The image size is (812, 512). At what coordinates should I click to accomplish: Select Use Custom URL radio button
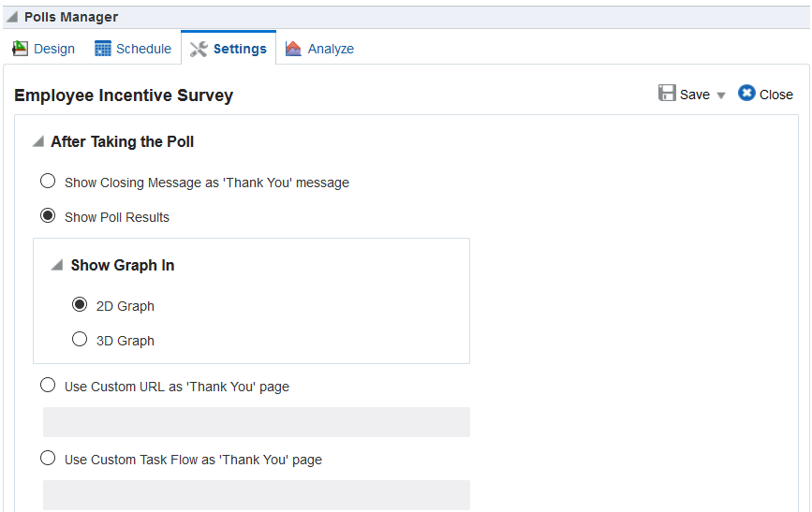(x=48, y=386)
